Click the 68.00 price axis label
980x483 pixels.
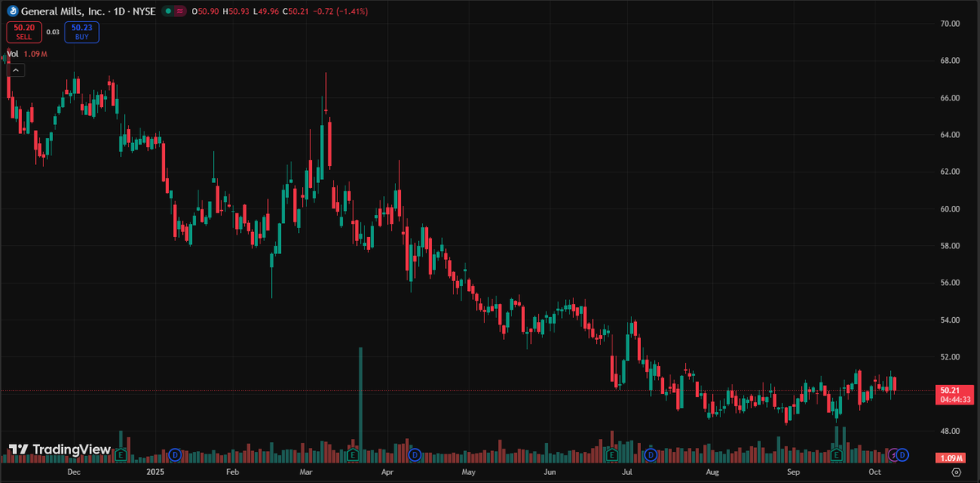click(949, 60)
